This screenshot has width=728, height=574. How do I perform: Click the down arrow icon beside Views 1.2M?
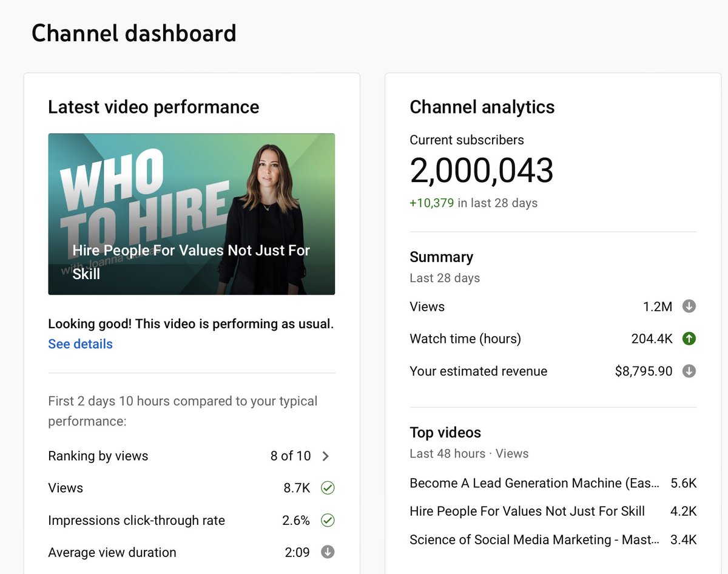(x=689, y=306)
